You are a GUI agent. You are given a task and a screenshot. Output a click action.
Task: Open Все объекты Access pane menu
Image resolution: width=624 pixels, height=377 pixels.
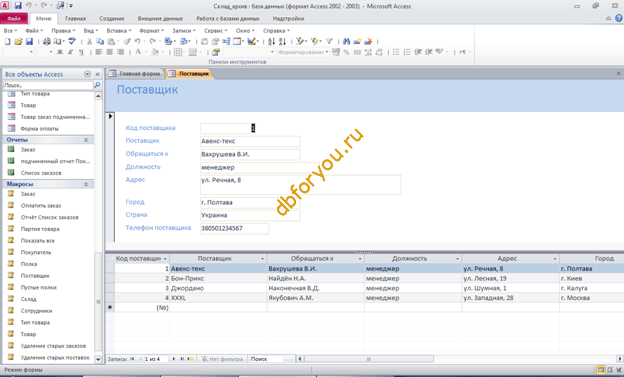pyautogui.click(x=87, y=74)
